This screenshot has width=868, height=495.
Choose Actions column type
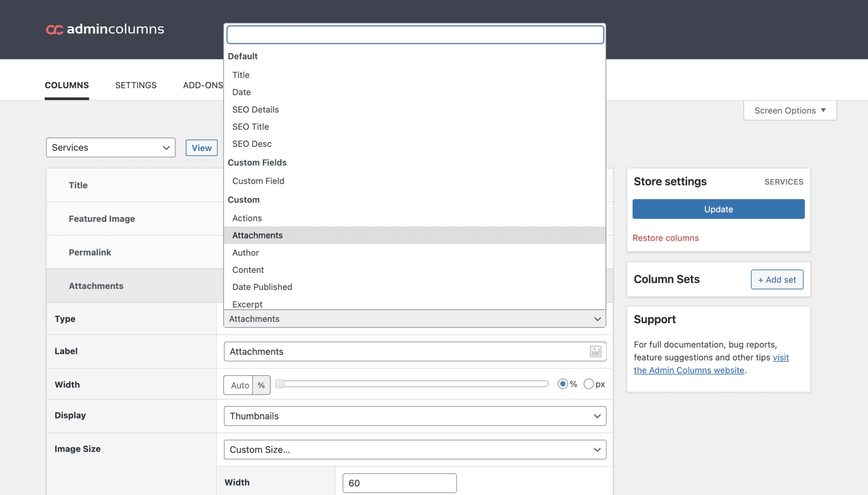[x=415, y=218]
